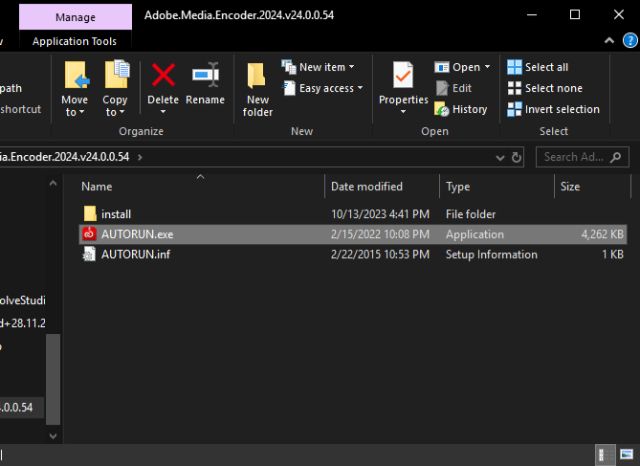Click the 10/13/2023 4:41 PM date cell
Screen dimensions: 640x466
click(x=380, y=214)
